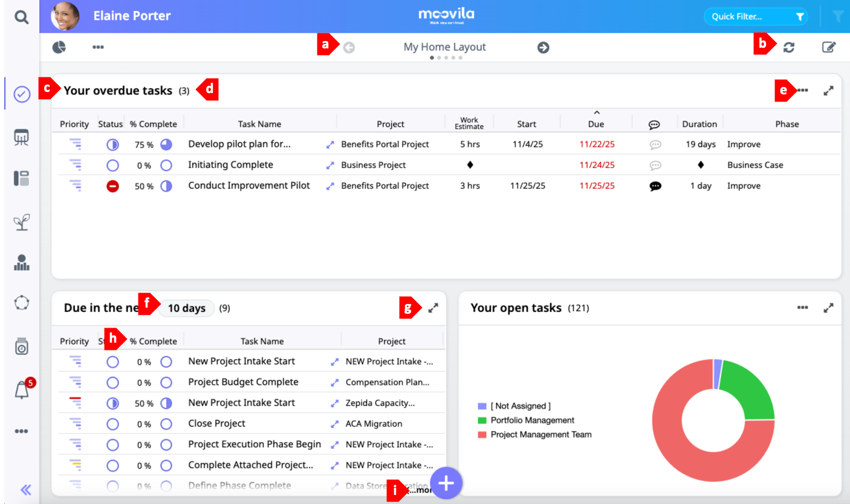Viewport: 850px width, 504px height.
Task: Click the pie chart icon in toolbar
Action: point(59,47)
